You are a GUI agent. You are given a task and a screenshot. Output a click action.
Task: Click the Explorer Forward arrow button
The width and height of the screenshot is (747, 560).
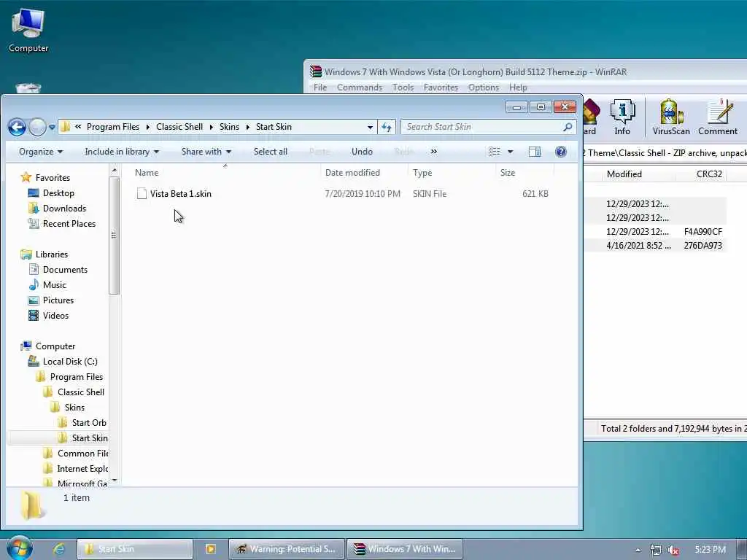[x=37, y=127]
